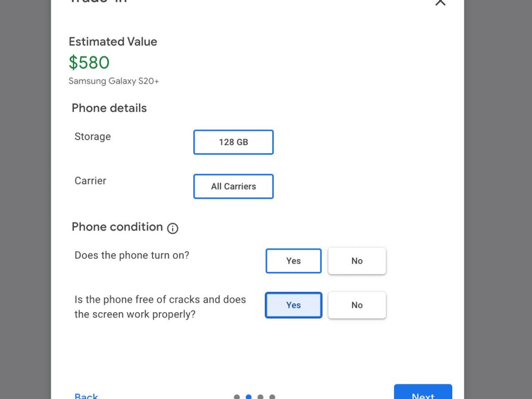Click the $580 estimated value amount

89,63
